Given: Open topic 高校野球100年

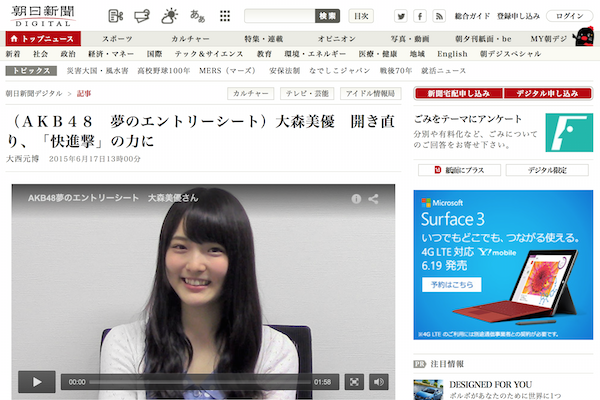Looking at the screenshot, I should [164, 71].
